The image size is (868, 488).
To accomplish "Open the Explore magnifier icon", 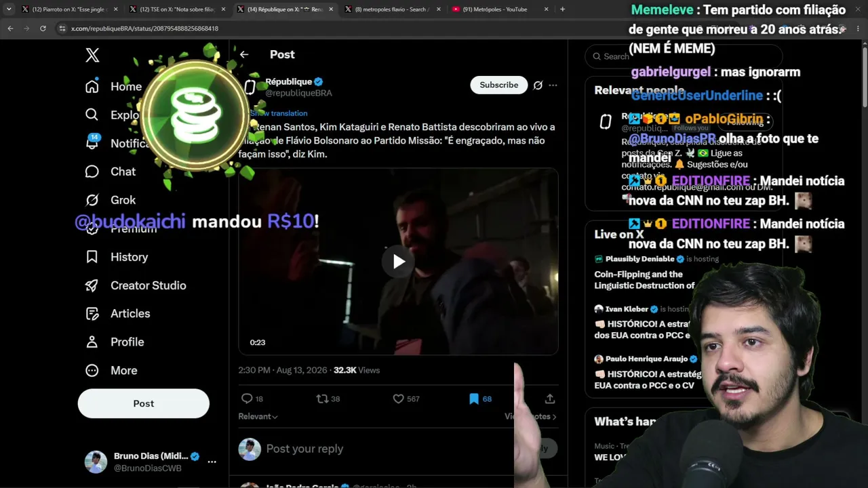I will click(92, 115).
